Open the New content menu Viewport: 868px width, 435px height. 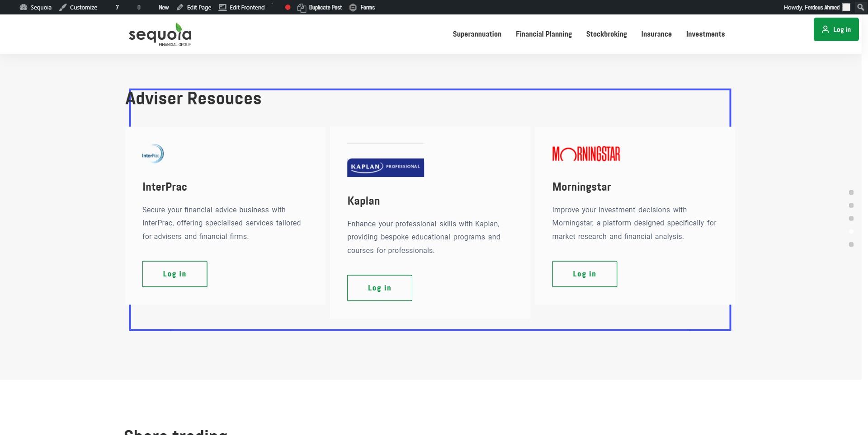164,7
